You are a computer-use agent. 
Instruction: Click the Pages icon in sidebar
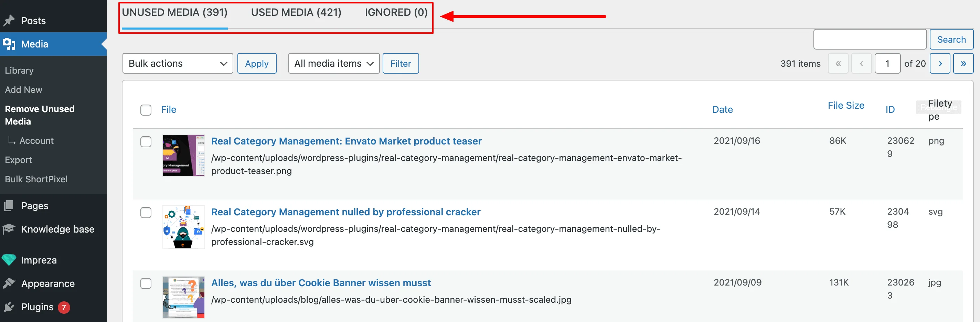[x=9, y=206]
